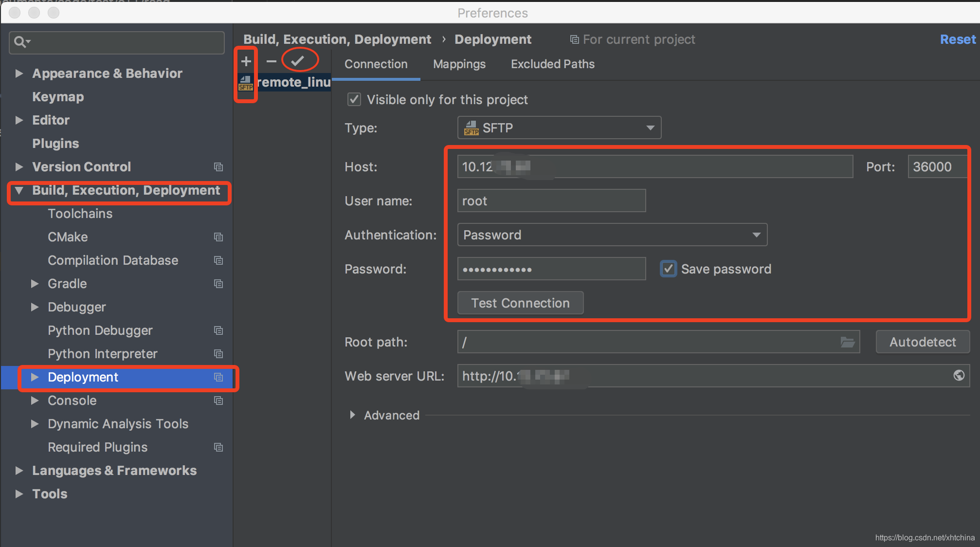Switch to the Mappings tab
Viewport: 980px width, 547px height.
[459, 63]
